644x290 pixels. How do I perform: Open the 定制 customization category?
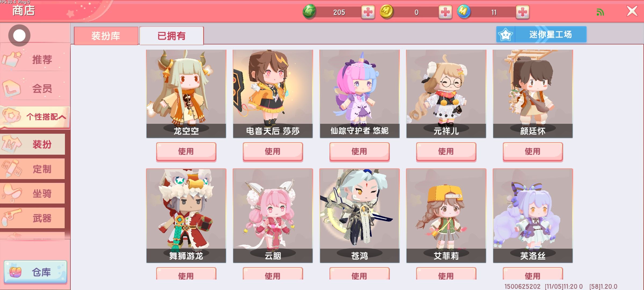[32, 169]
